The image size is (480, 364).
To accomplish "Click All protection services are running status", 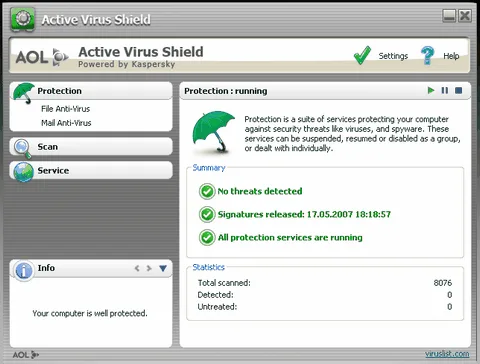I will 290,238.
